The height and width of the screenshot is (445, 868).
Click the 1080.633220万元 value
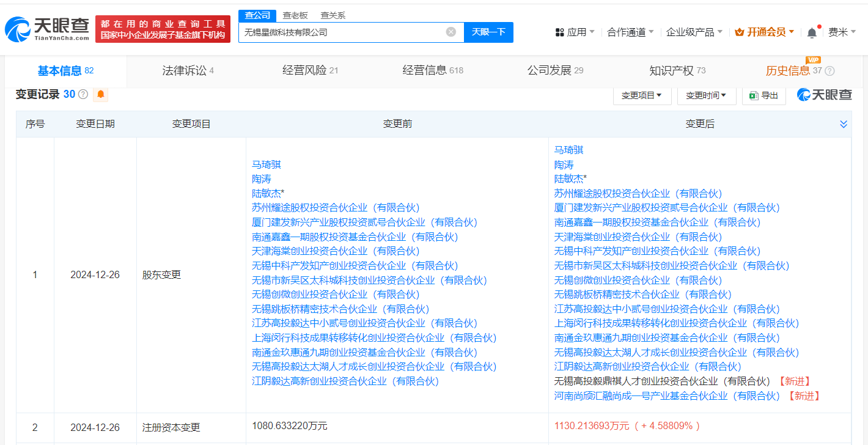tap(290, 425)
